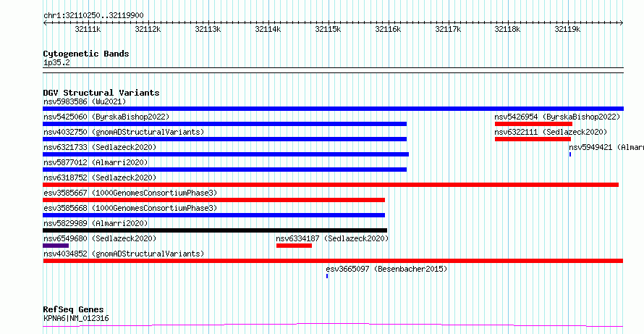The width and height of the screenshot is (644, 334).
Task: Click the 32112k ruler position
Action: [148, 29]
